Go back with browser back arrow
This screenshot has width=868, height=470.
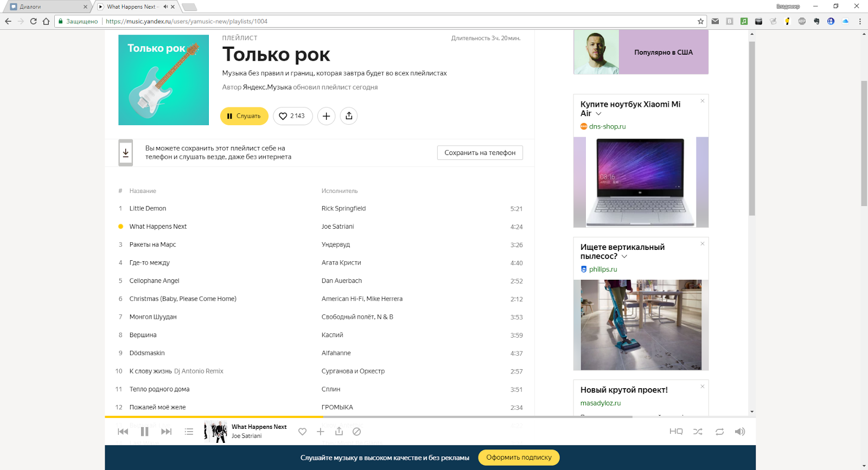coord(8,21)
